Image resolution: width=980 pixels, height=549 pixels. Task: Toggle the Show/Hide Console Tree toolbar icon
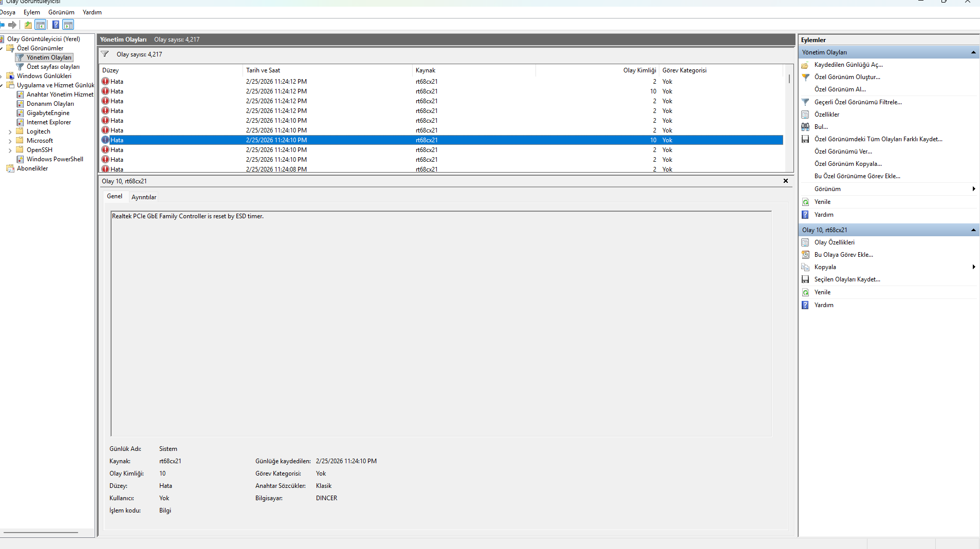point(41,25)
